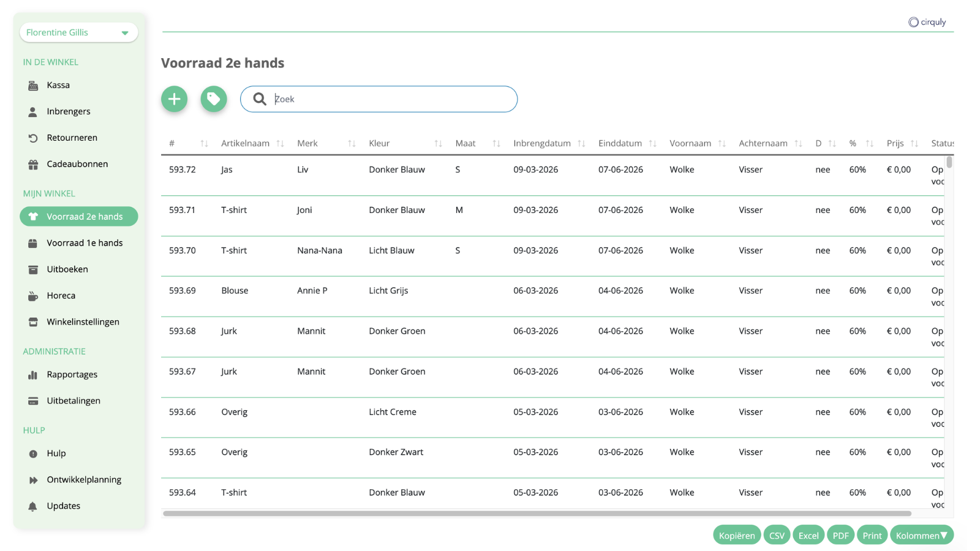
Task: Click the green plus add-item icon
Action: point(175,99)
